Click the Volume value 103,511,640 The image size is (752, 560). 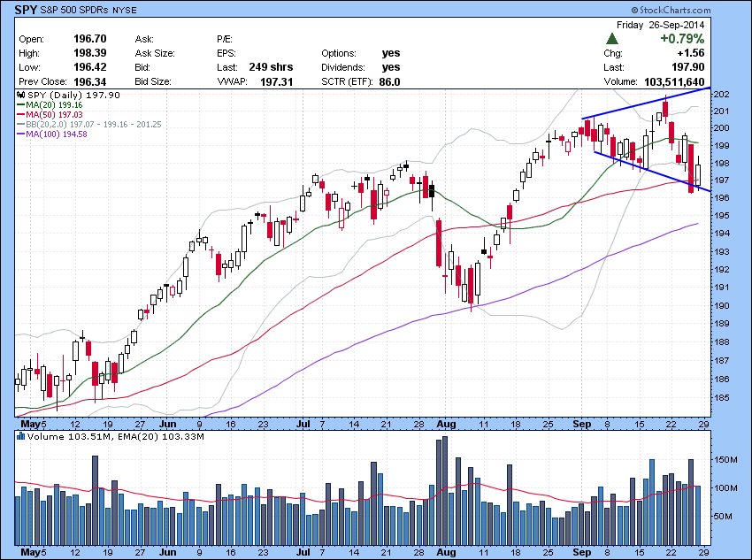pyautogui.click(x=674, y=81)
